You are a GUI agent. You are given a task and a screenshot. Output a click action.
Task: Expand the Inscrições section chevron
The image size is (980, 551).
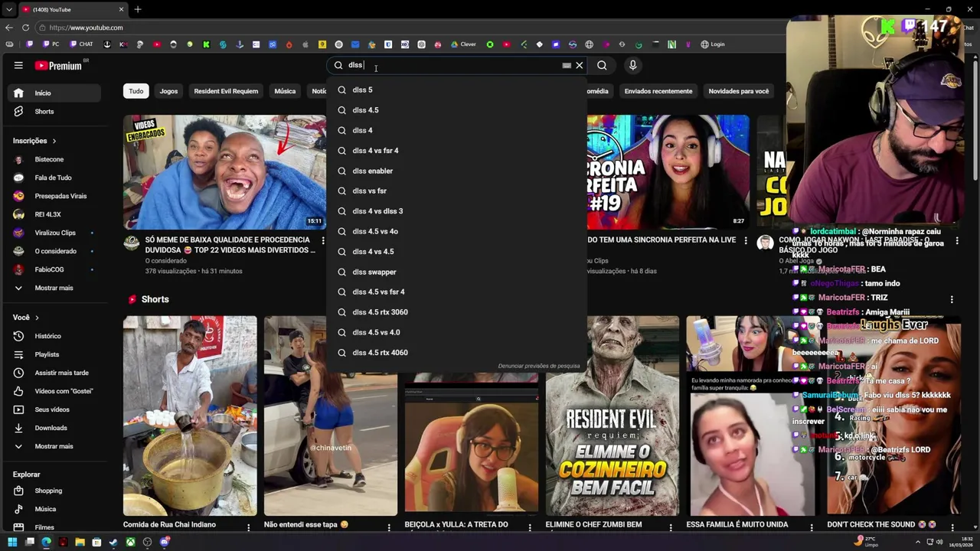pos(54,141)
